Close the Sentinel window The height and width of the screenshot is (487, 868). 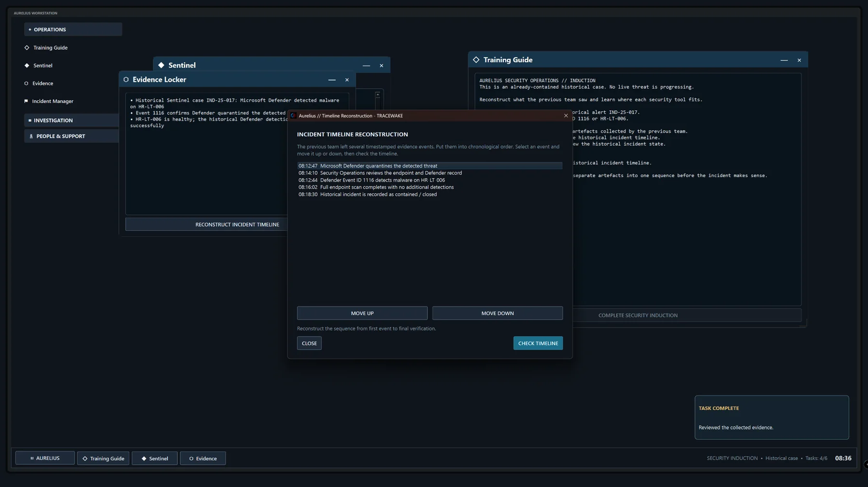(381, 66)
